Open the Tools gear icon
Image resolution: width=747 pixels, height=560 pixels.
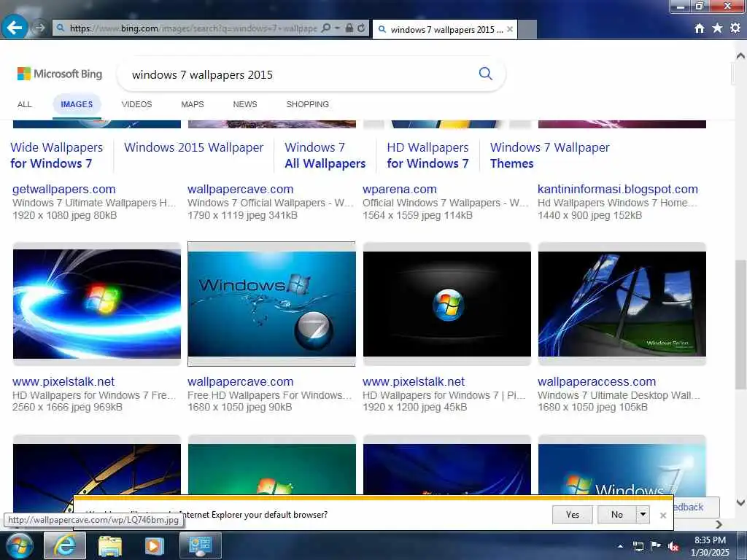pyautogui.click(x=735, y=28)
